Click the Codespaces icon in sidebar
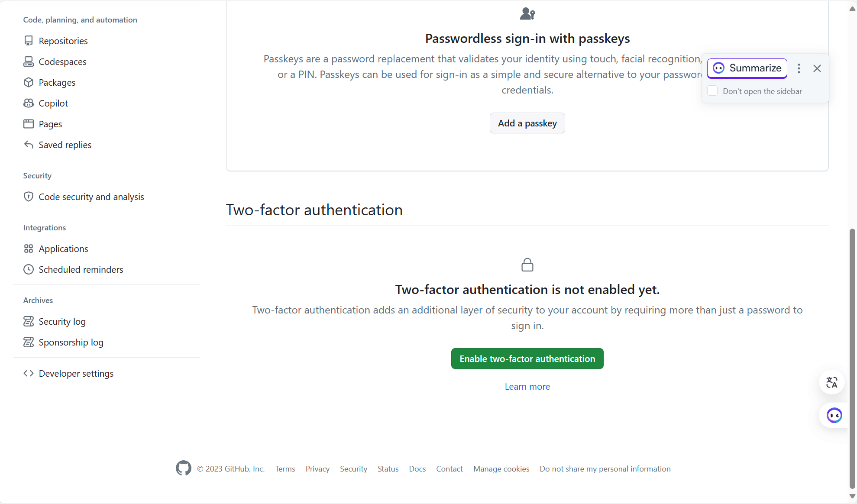 coord(29,61)
